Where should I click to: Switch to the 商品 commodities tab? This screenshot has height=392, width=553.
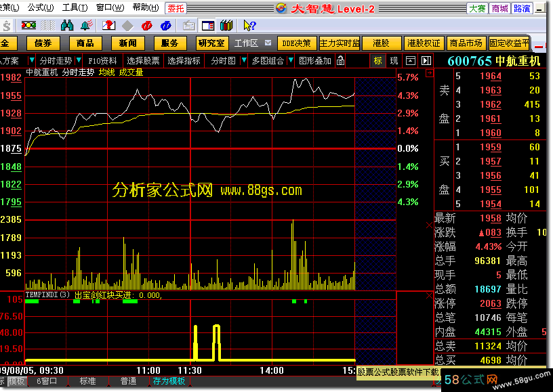click(85, 43)
